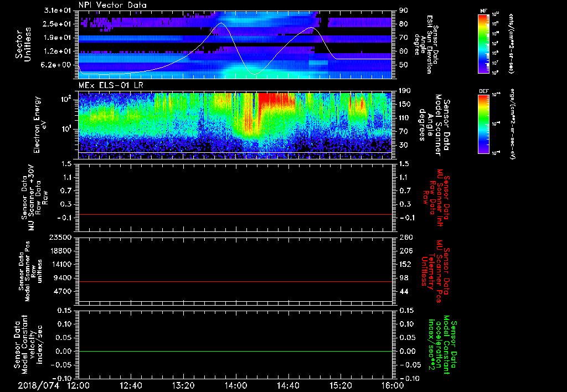Image resolution: width=567 pixels, height=392 pixels.
Task: Click the 'MU Scanner +30V Raw Data' axis title
Action: click(35, 198)
